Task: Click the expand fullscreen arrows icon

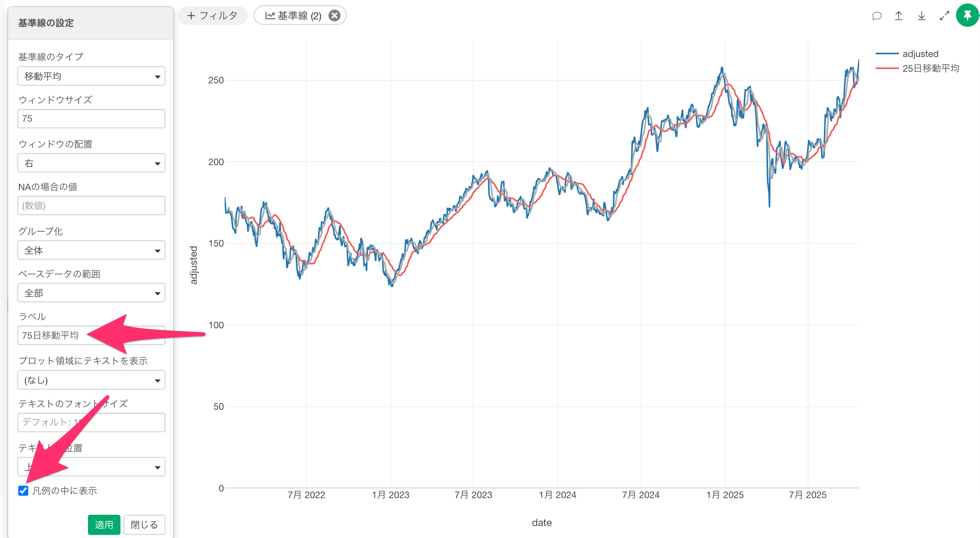Action: (944, 16)
